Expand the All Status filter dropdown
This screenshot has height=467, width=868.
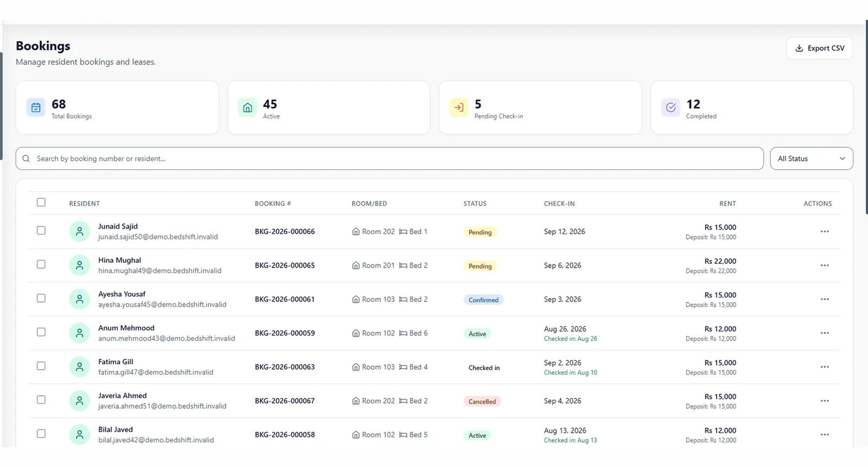click(812, 159)
